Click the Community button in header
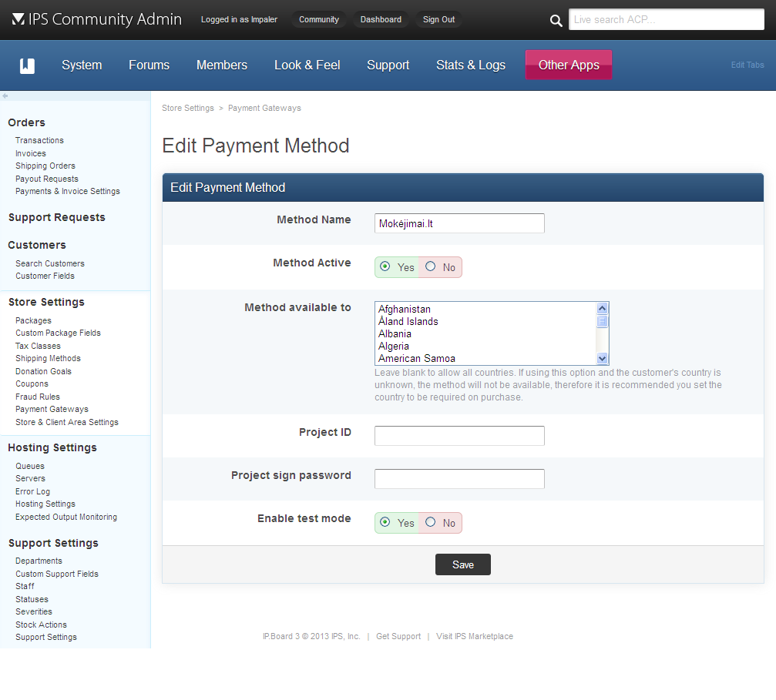Viewport: 776px width, 700px height. click(x=319, y=20)
